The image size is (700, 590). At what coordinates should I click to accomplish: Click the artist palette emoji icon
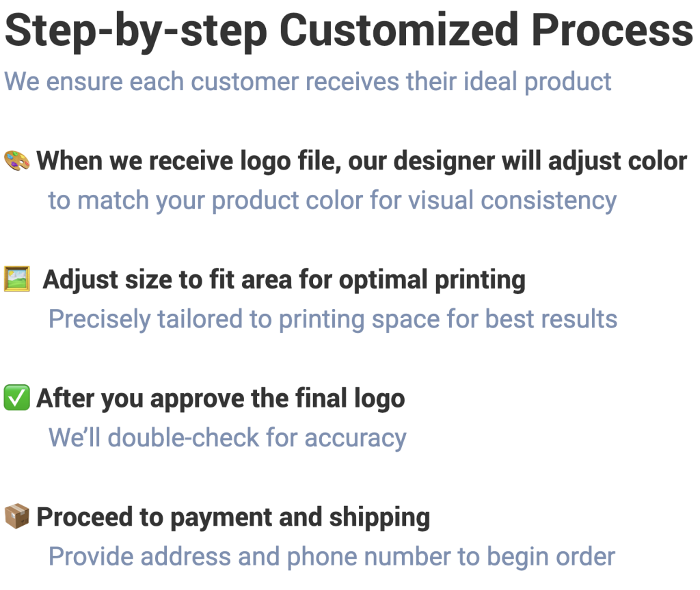(x=17, y=161)
